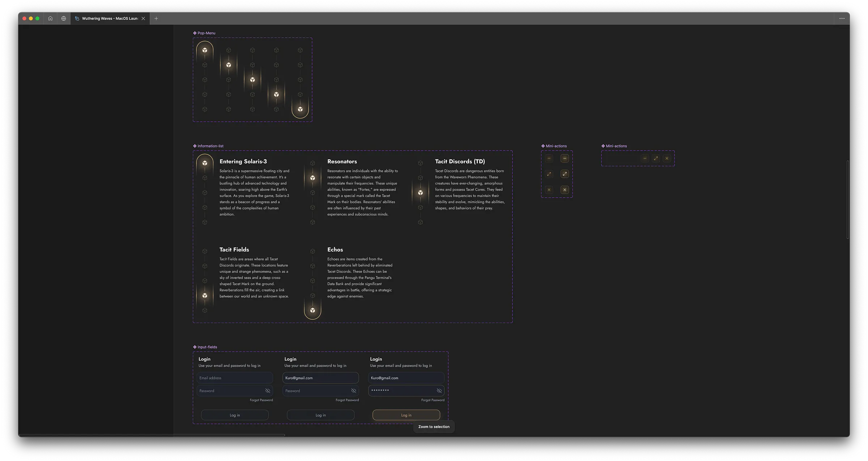Image resolution: width=868 pixels, height=461 pixels.
Task: Click the glowing cube icon next to Resonators
Action: pos(312,178)
